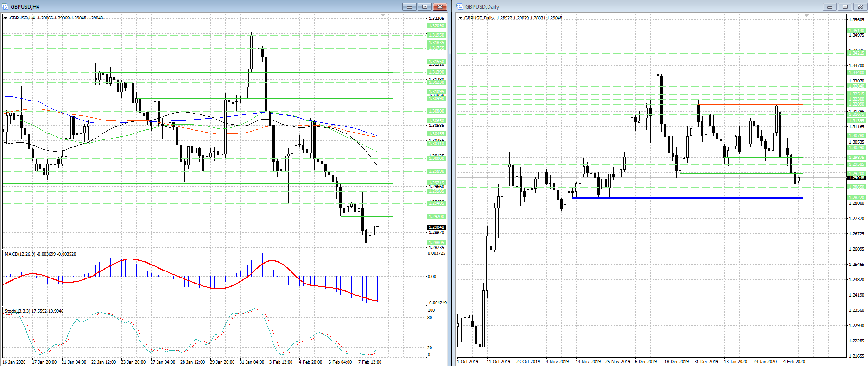The height and width of the screenshot is (366, 868).
Task: Maximize the GBPUSD,Daily chart window
Action: (845, 6)
